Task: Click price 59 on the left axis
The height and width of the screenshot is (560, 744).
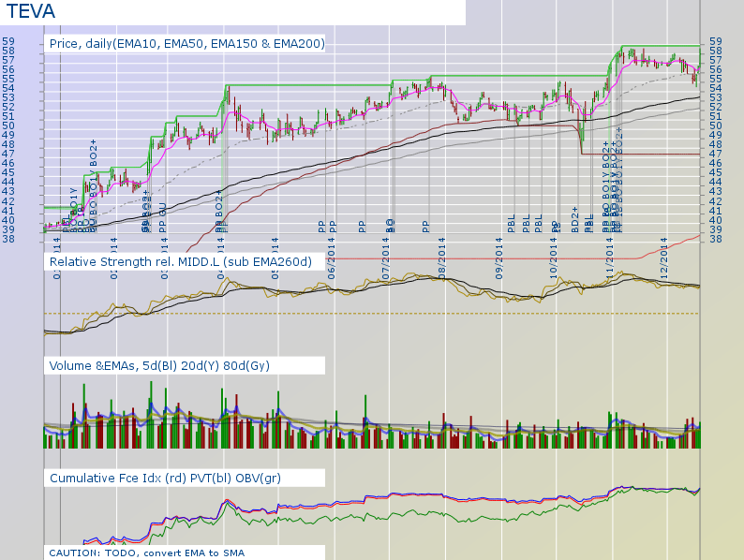Action: coord(8,41)
